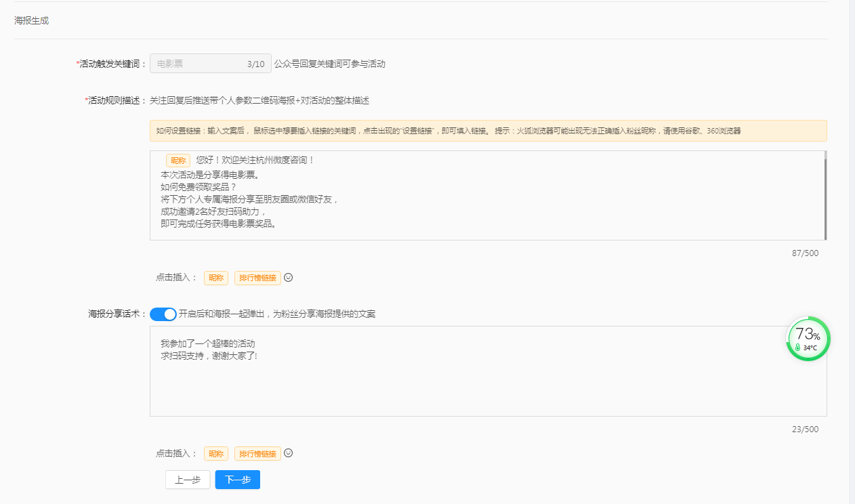The height and width of the screenshot is (504, 855).
Task: Click the 海报生成 section heading
Action: coord(32,21)
